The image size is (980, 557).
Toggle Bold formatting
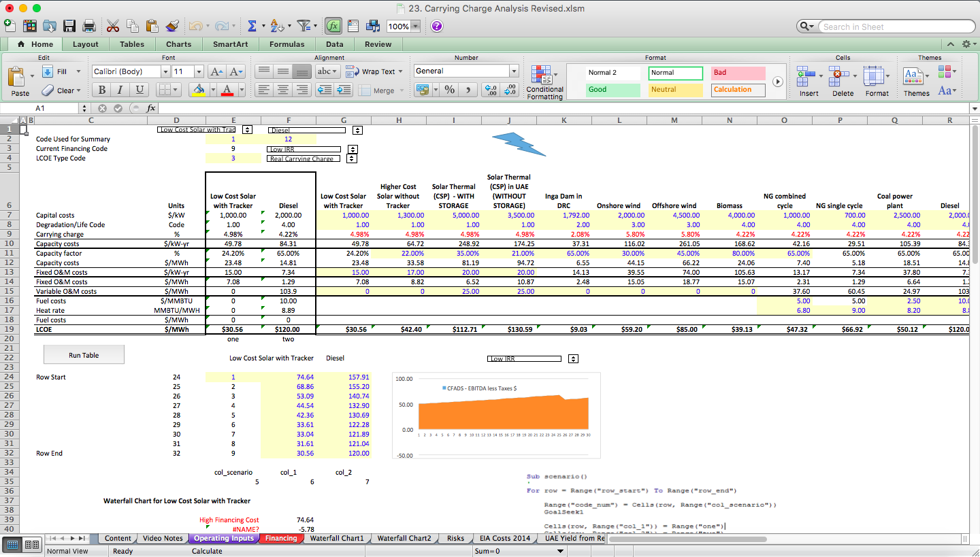[x=101, y=90]
